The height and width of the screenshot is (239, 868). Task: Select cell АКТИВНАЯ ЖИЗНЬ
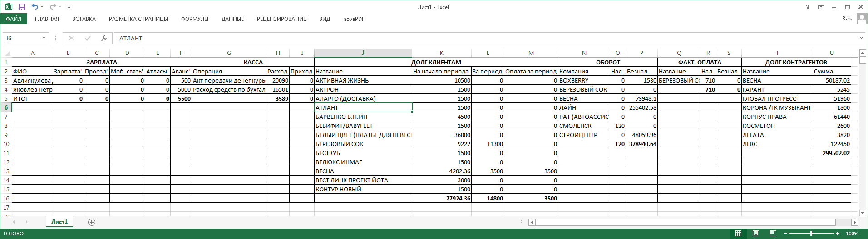coord(363,80)
